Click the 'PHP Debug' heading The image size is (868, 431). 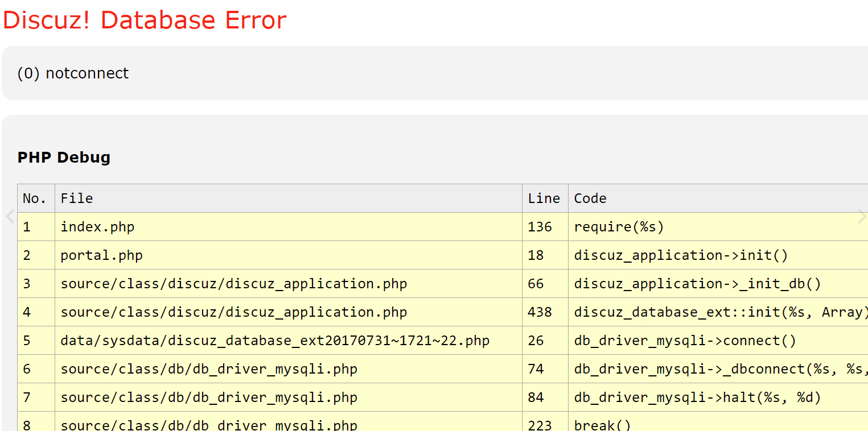[64, 158]
